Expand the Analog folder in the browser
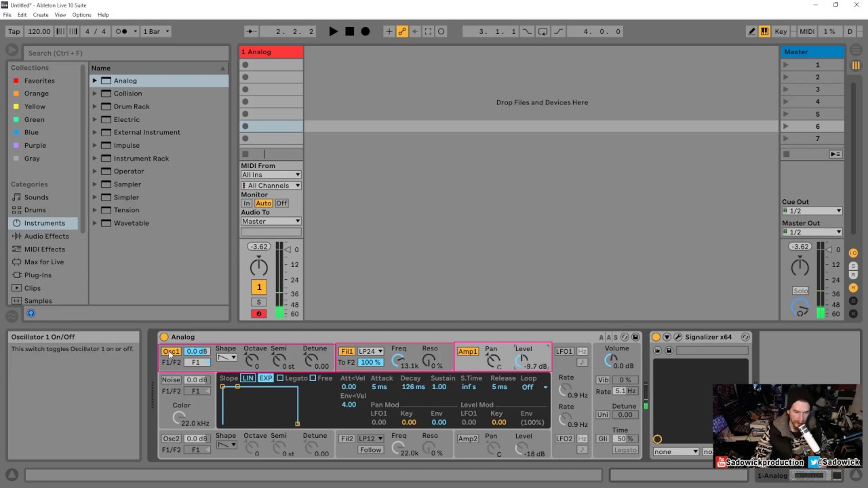Image resolution: width=868 pixels, height=488 pixels. [95, 81]
